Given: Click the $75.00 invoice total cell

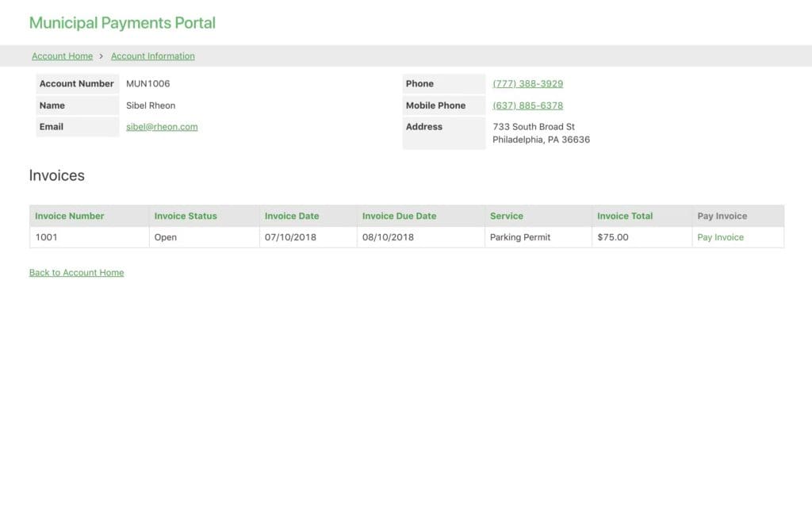Looking at the screenshot, I should [x=613, y=237].
